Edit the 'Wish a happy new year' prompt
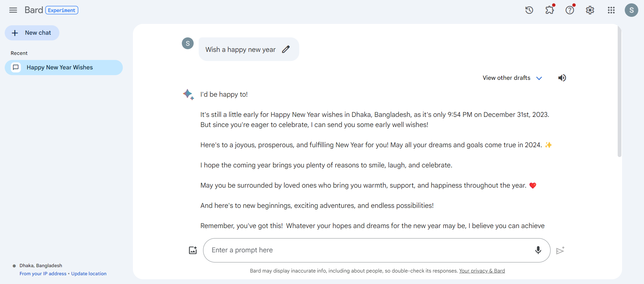This screenshot has height=284, width=644. coord(286,49)
